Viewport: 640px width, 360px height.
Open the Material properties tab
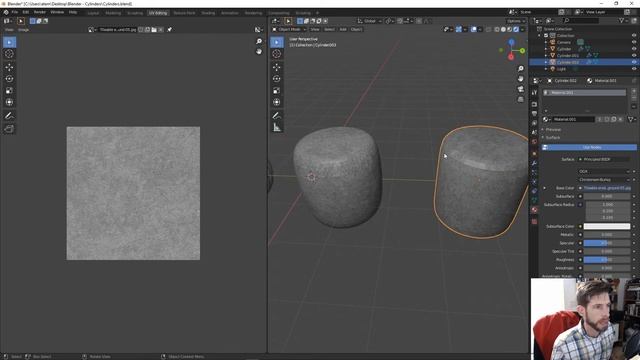[x=534, y=210]
